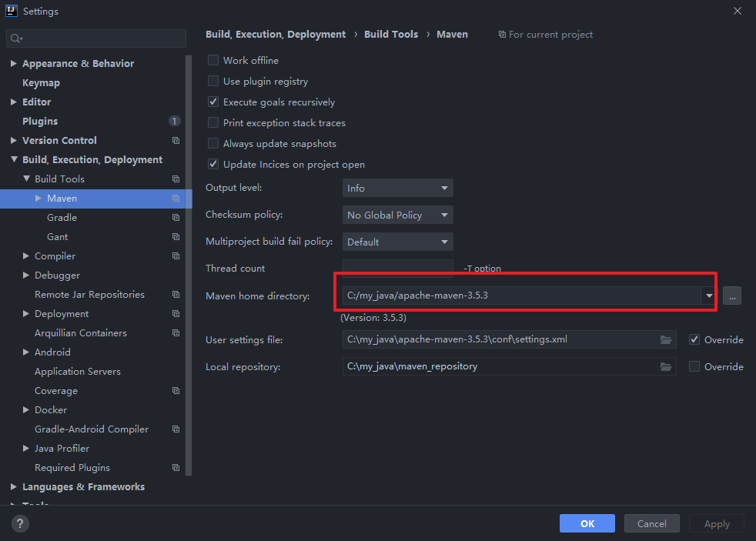
Task: Click project-level icon beside Gradle
Action: click(x=176, y=218)
